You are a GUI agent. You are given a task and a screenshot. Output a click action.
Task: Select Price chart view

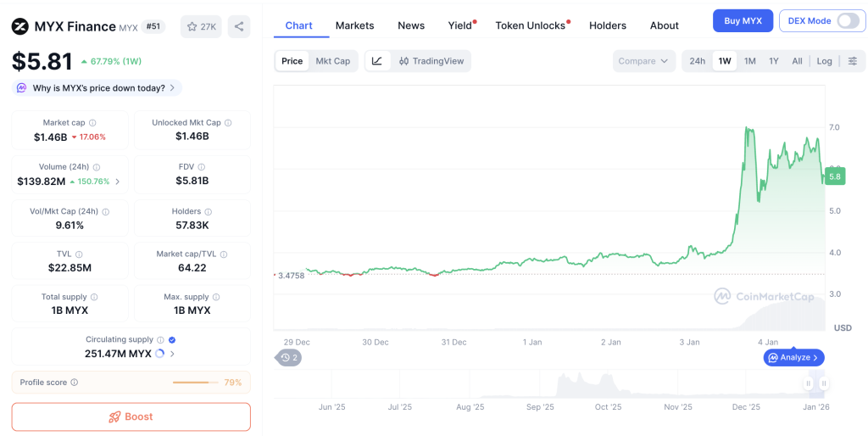(292, 61)
